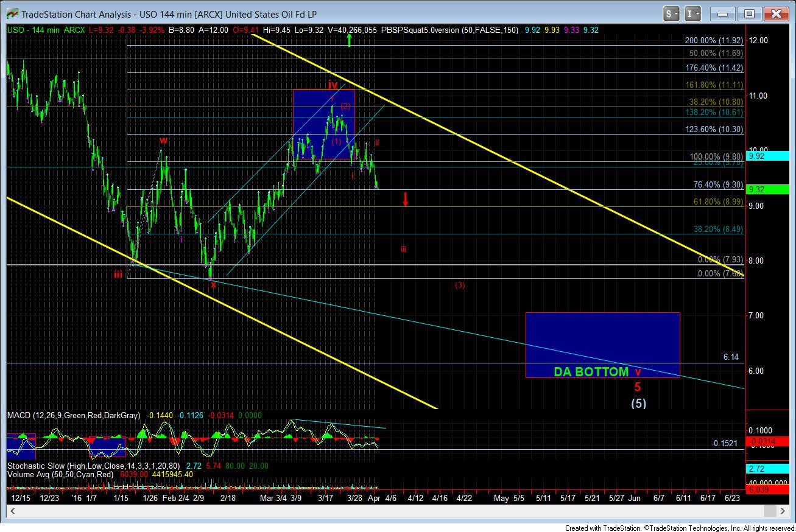Select the blue rectangle around DA BOTTOM
The image size is (796, 532).
click(602, 345)
